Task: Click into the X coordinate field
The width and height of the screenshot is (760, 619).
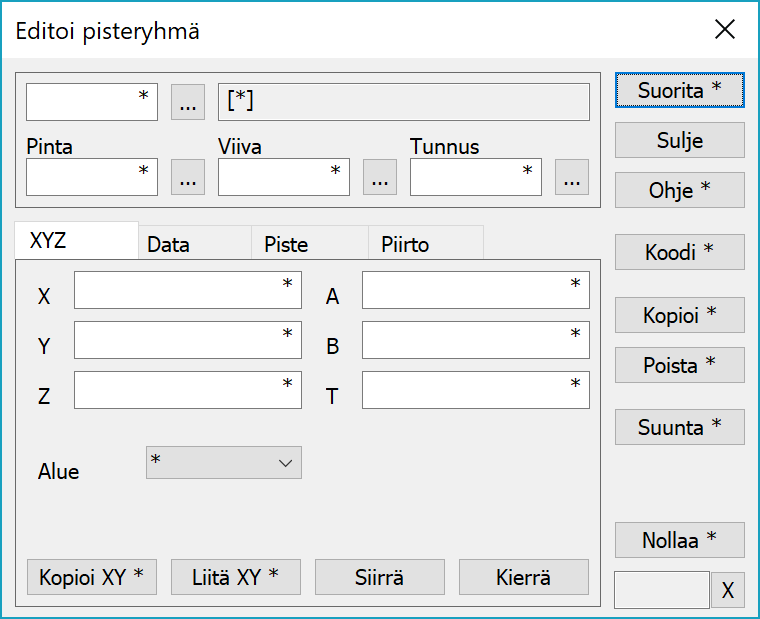Action: 187,290
